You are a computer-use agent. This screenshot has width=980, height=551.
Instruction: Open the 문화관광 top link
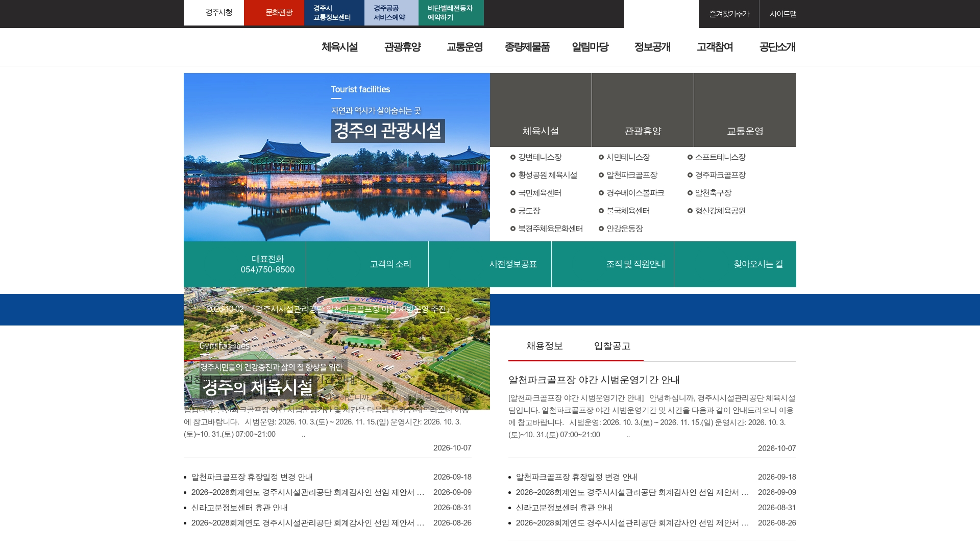274,13
